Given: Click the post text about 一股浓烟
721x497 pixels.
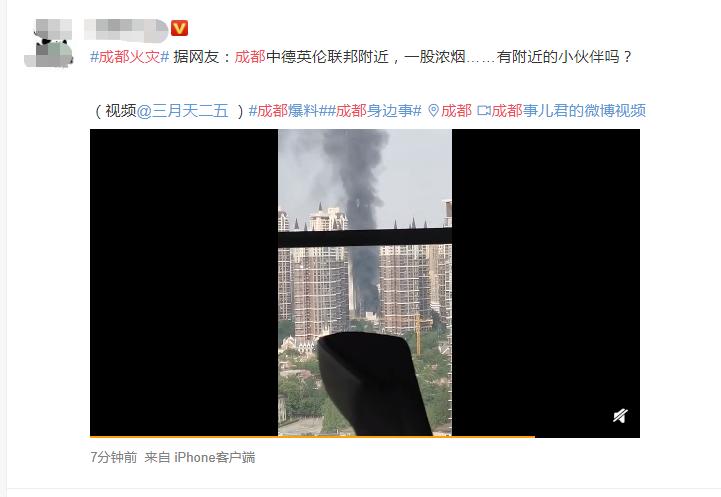Looking at the screenshot, I should (x=435, y=57).
